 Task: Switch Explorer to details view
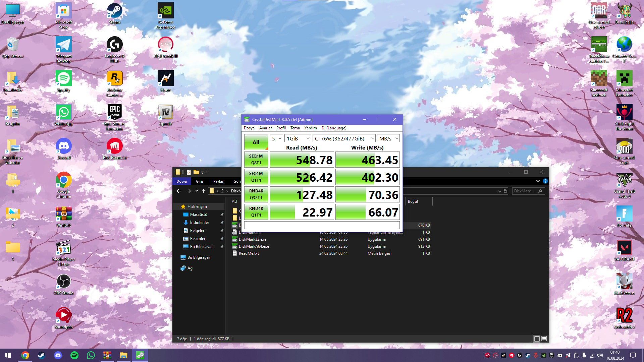(537, 339)
